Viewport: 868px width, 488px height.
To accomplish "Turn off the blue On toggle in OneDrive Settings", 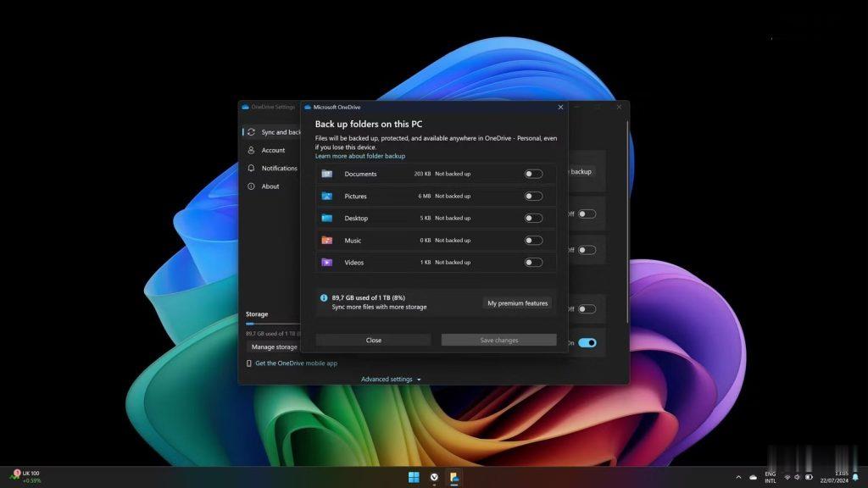I will pyautogui.click(x=587, y=343).
